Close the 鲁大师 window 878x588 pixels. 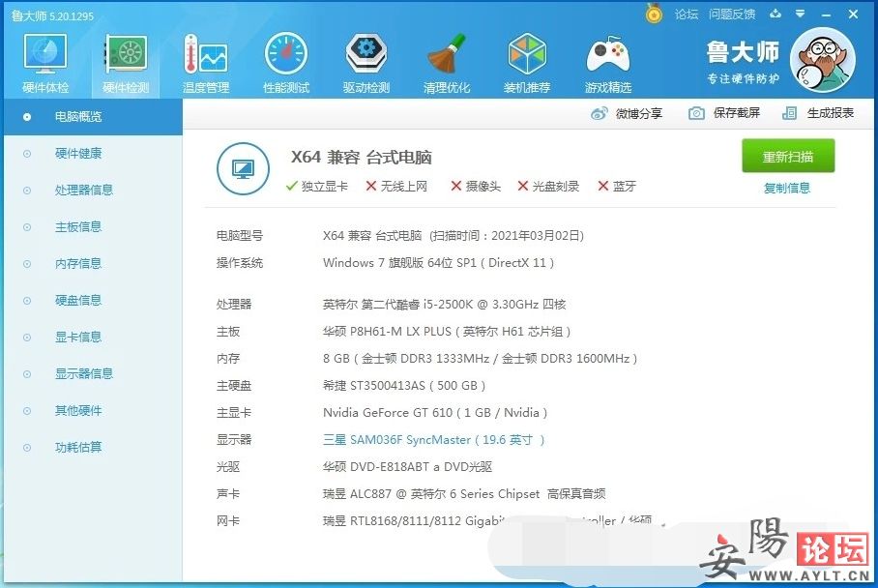point(853,14)
